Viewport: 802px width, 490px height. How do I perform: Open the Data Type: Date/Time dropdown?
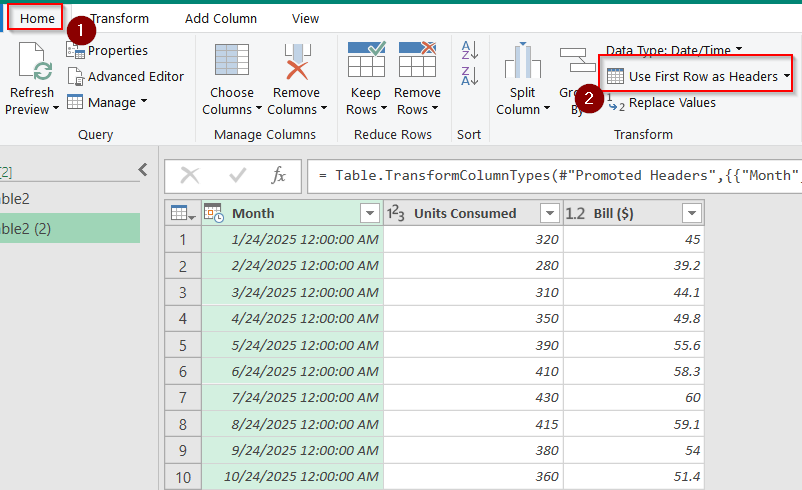674,50
